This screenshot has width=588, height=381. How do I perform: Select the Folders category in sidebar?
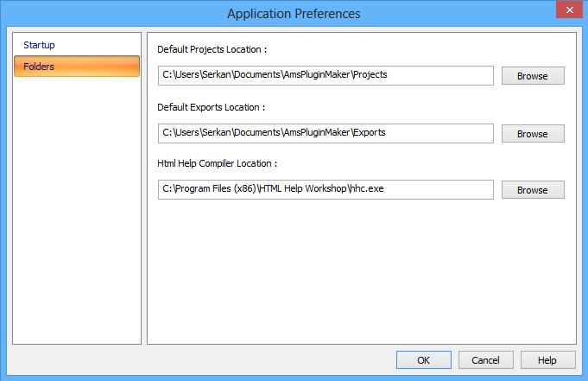[x=77, y=67]
